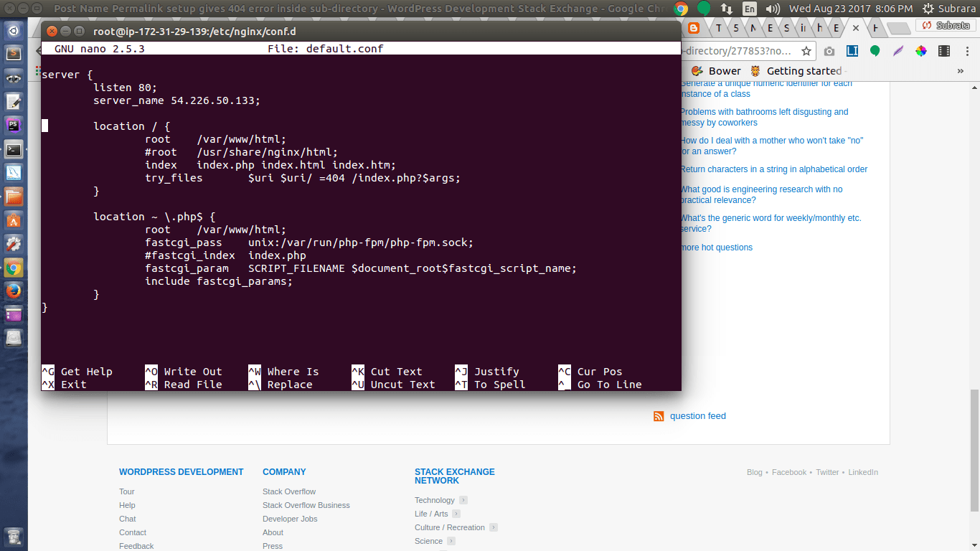Open the color wheel picker extension
Image resolution: width=980 pixels, height=551 pixels.
921,51
